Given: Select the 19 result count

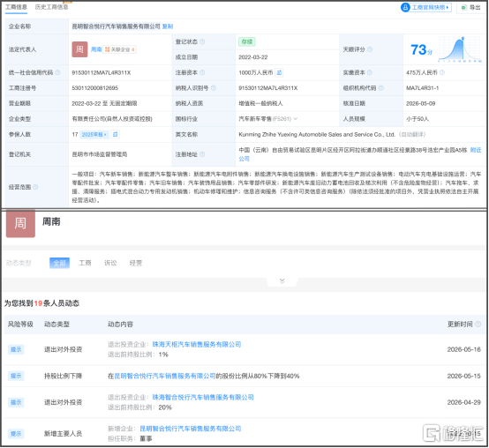Looking at the screenshot, I should click(38, 303).
